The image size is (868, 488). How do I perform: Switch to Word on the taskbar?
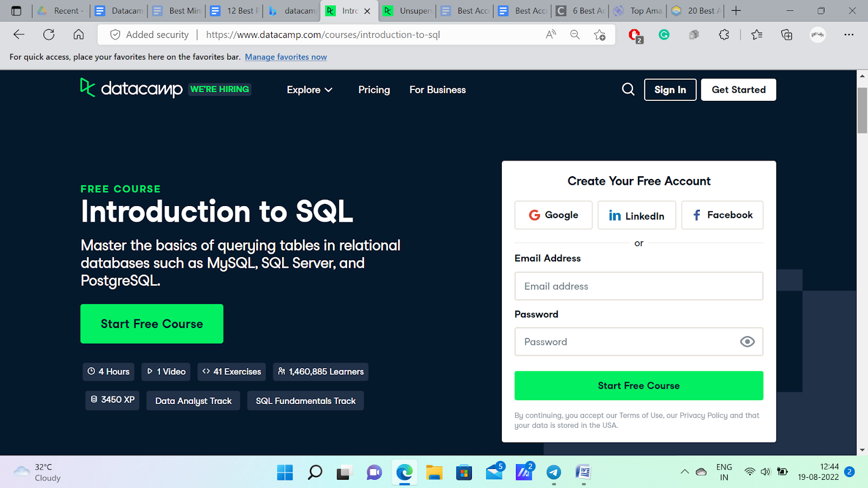click(x=583, y=472)
